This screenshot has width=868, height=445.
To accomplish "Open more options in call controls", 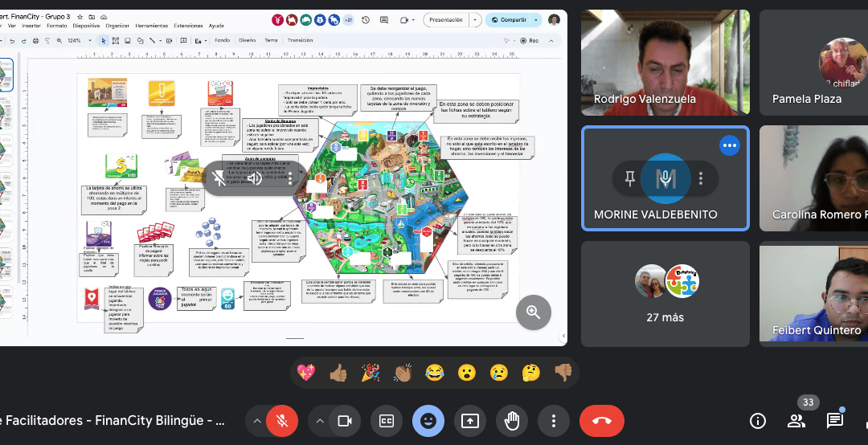I will tap(553, 421).
